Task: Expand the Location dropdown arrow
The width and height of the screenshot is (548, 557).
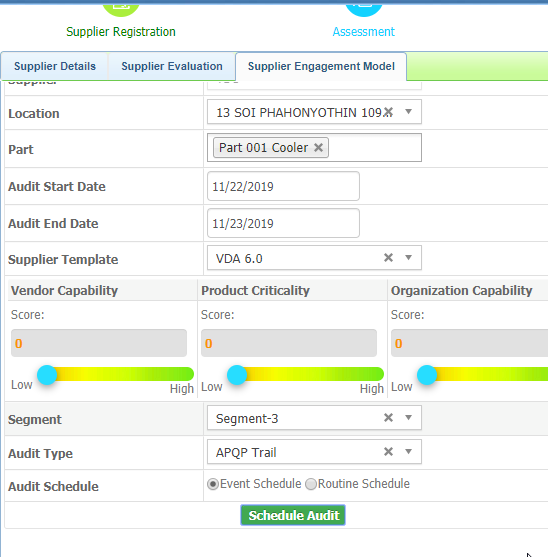Action: pyautogui.click(x=408, y=112)
